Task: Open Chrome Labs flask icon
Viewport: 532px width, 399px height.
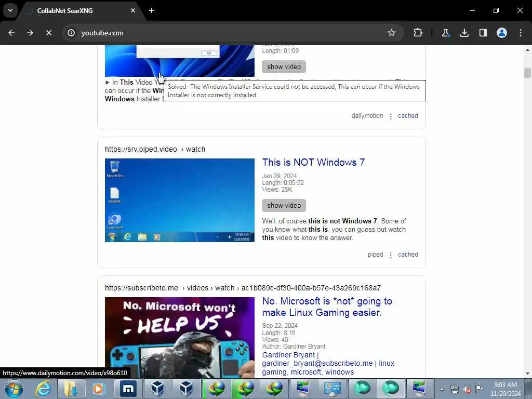Action: tap(445, 33)
